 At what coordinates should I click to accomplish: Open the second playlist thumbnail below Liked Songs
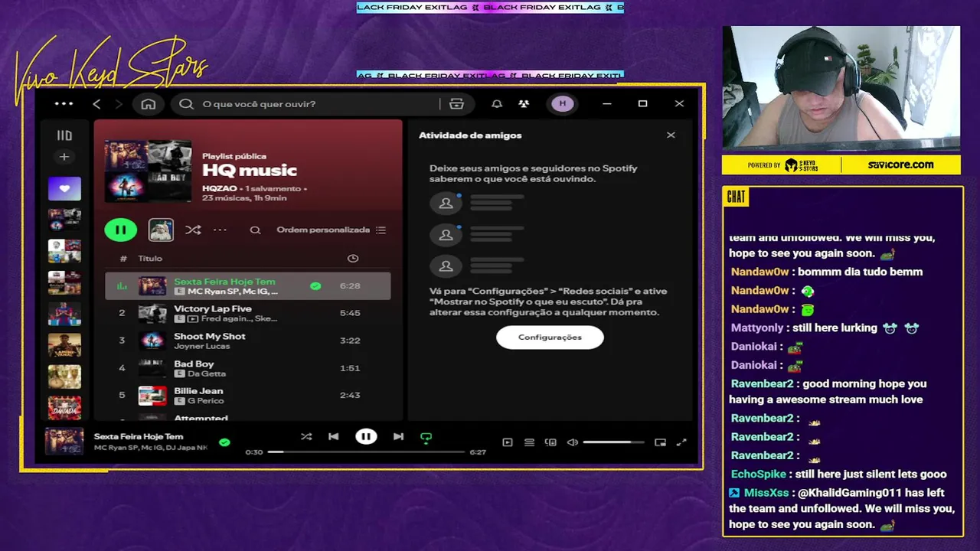click(64, 251)
